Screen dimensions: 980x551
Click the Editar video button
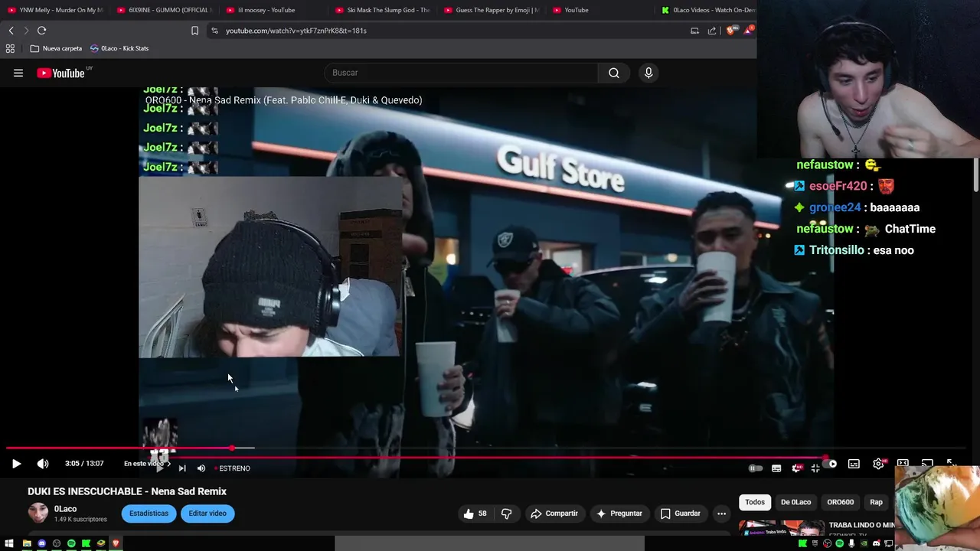coord(207,514)
